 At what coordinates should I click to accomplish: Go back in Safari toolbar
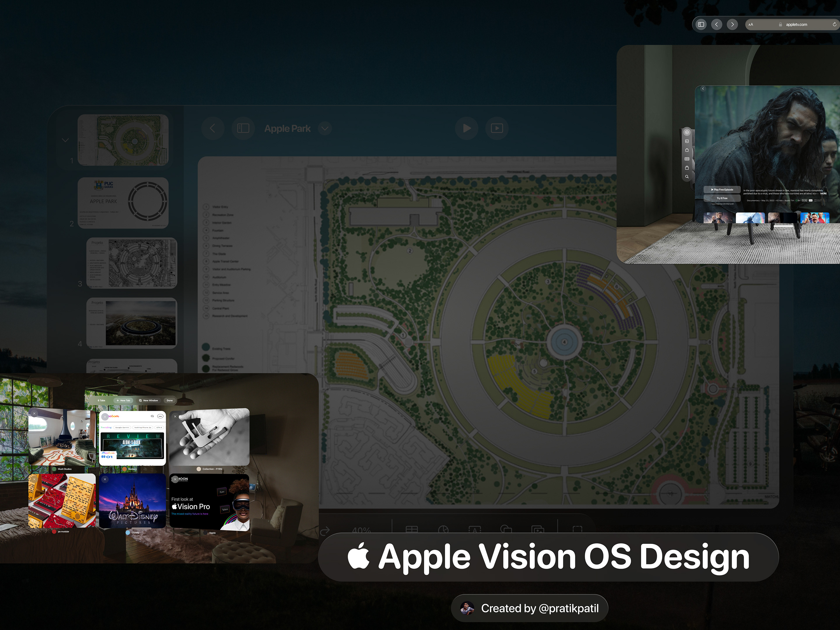717,24
